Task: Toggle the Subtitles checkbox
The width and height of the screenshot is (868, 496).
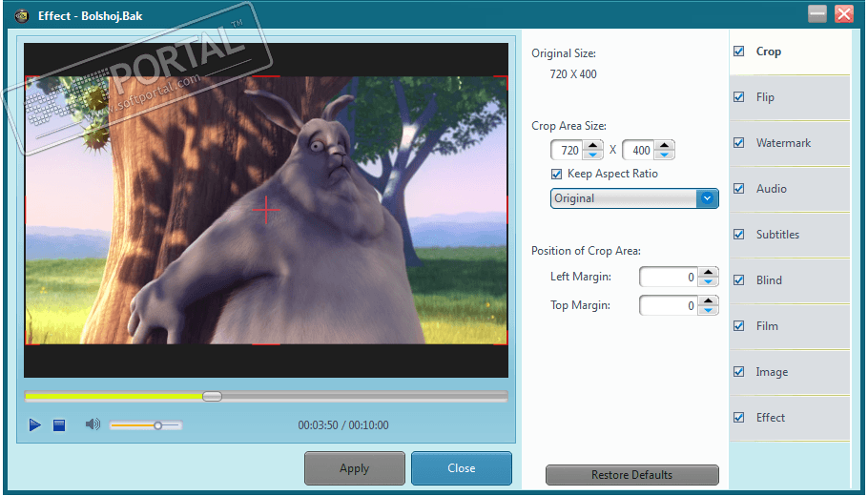Action: pos(739,234)
